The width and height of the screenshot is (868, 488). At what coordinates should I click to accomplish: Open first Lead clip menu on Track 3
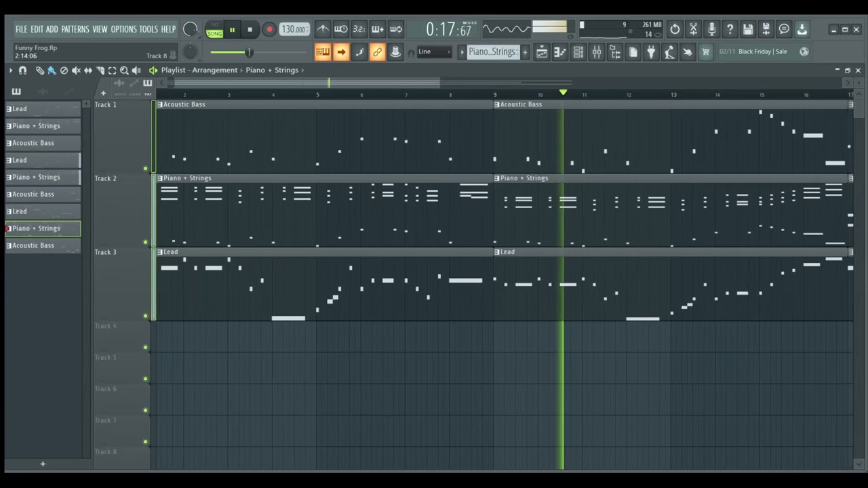coord(160,252)
